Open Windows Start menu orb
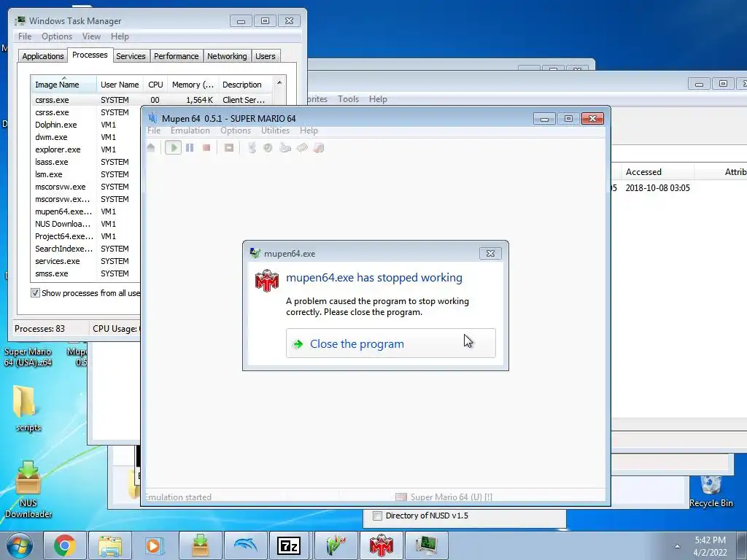Viewport: 747px width, 560px height. pos(20,545)
